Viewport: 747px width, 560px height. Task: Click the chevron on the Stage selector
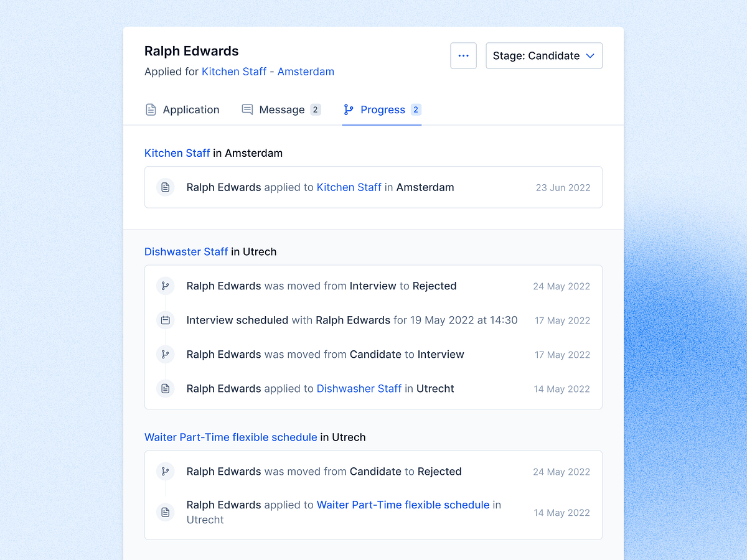pos(590,55)
